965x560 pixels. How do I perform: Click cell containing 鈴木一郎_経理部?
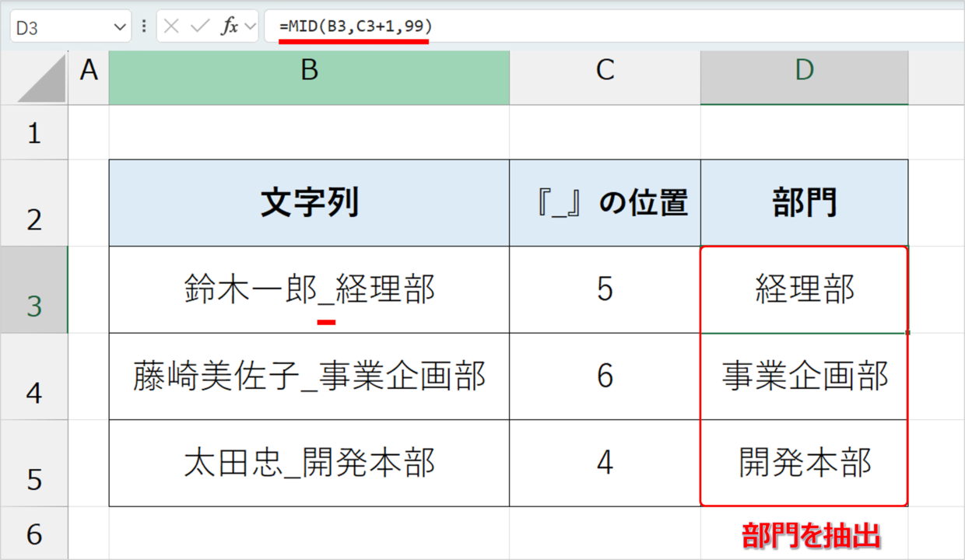[x=309, y=289]
